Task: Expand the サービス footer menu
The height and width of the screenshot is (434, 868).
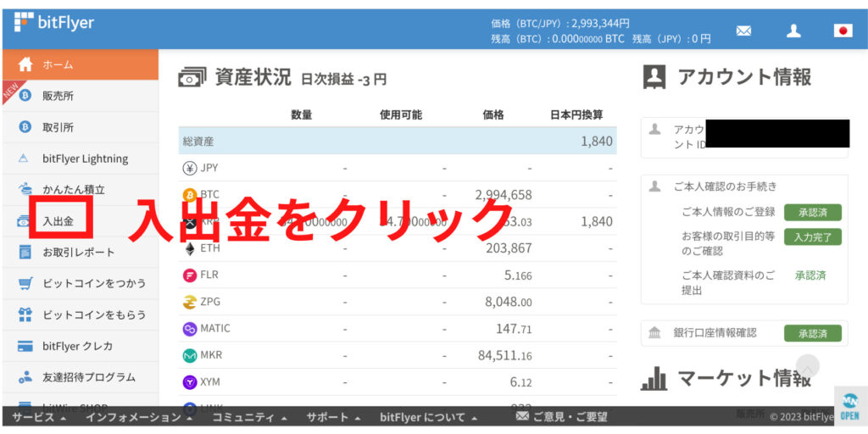Action: coord(39,417)
